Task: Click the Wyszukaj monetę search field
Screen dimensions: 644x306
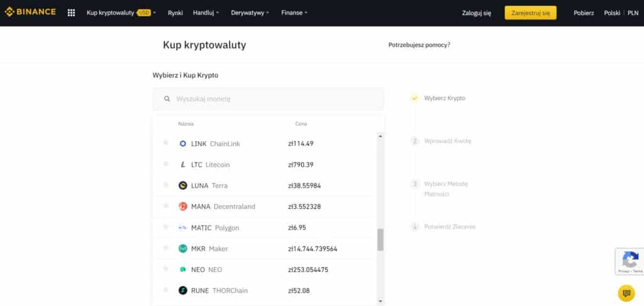Action: click(268, 99)
